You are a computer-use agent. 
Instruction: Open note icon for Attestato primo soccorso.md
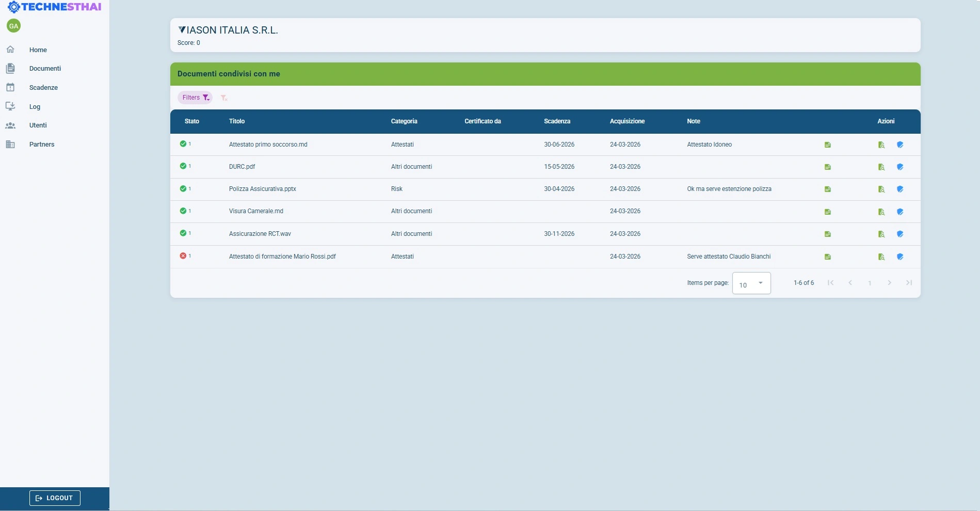pyautogui.click(x=827, y=145)
